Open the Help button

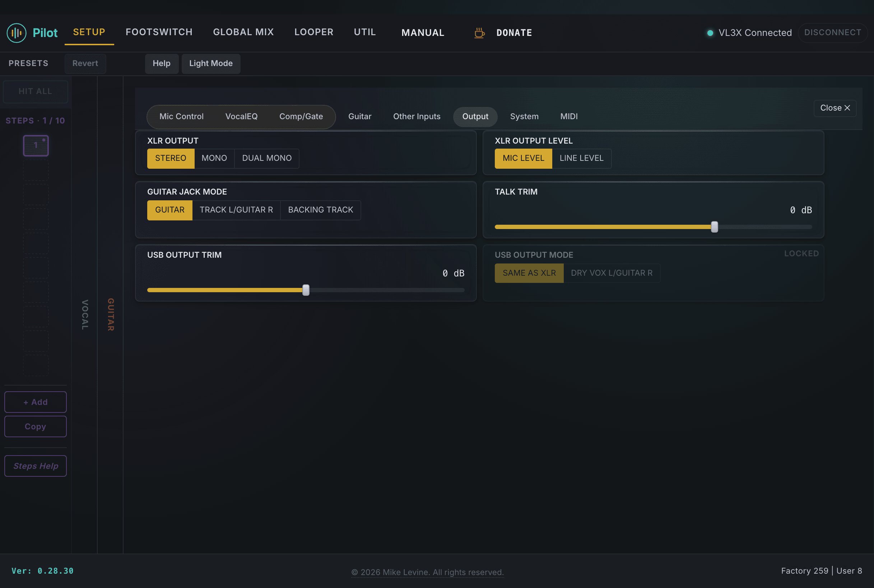pyautogui.click(x=162, y=64)
